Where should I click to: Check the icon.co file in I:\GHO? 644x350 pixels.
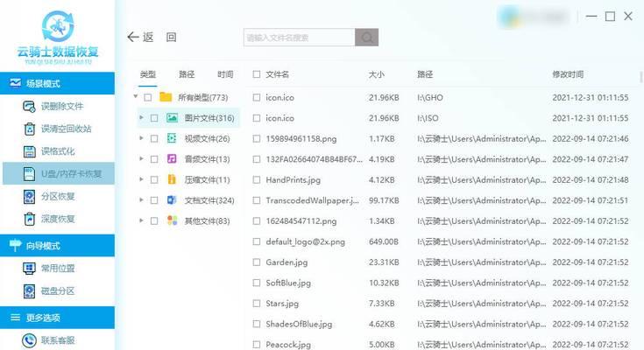pyautogui.click(x=257, y=98)
